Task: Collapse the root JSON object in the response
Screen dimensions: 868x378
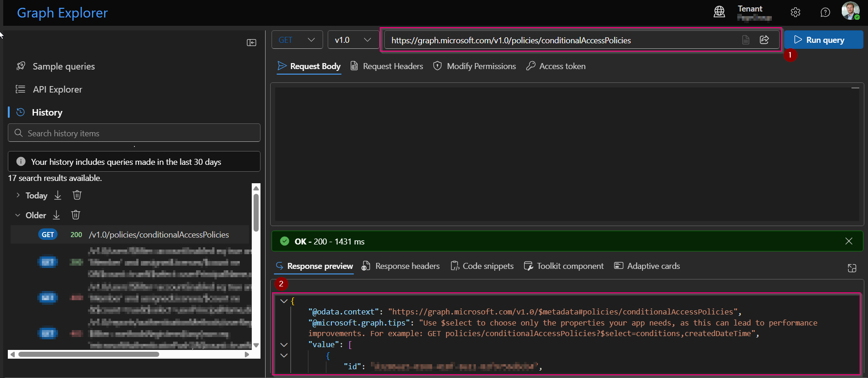Action: pyautogui.click(x=284, y=301)
